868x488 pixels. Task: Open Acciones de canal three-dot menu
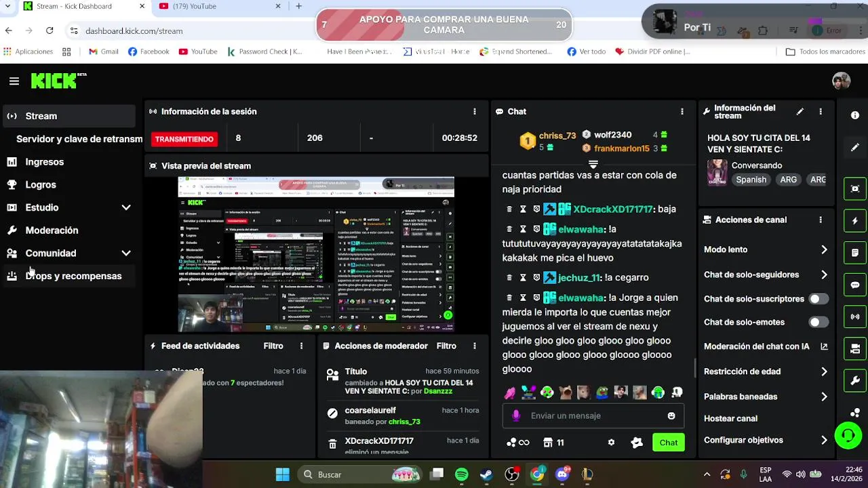click(821, 220)
